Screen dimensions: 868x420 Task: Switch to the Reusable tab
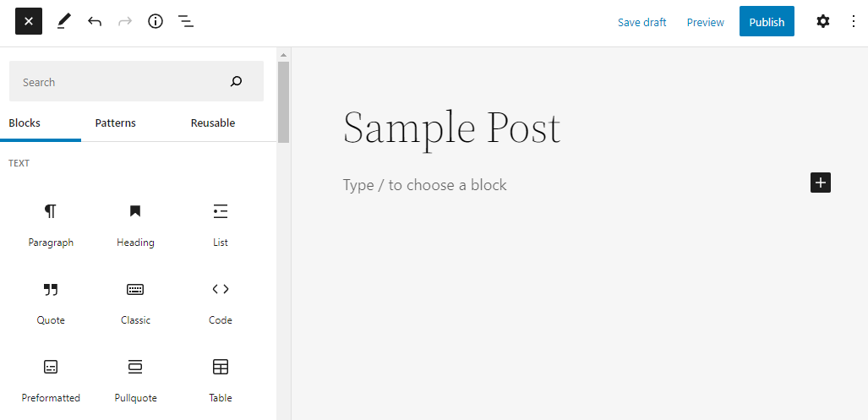[x=213, y=123]
